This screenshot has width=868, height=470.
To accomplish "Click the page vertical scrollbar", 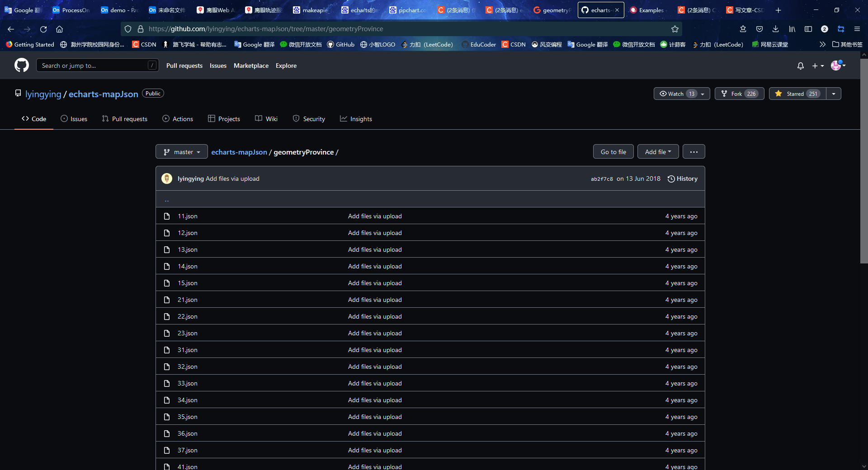I will (x=864, y=160).
